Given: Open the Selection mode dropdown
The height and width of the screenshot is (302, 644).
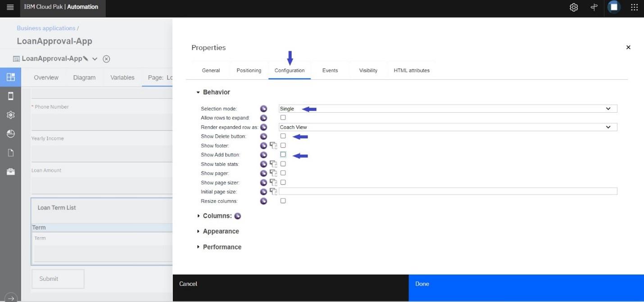Looking at the screenshot, I should click(448, 109).
